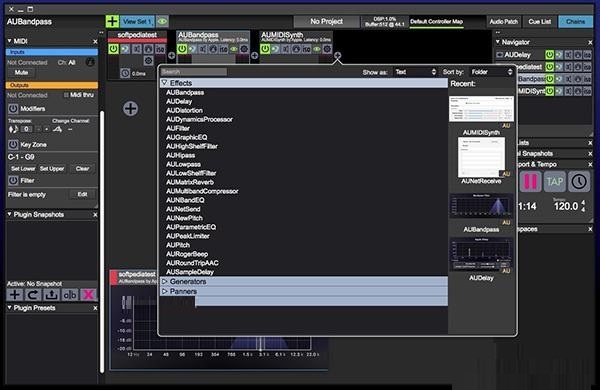Toggle AUBandpass plugin power button
The width and height of the screenshot is (600, 390).
pos(182,49)
